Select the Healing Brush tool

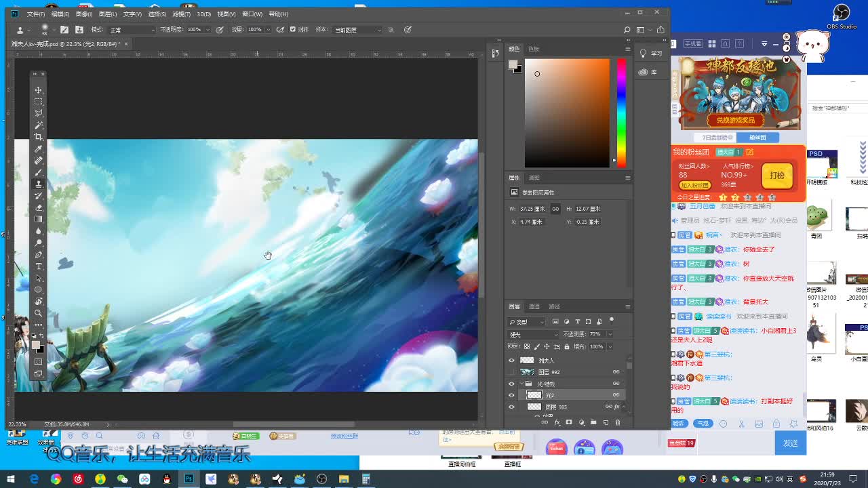click(x=39, y=161)
